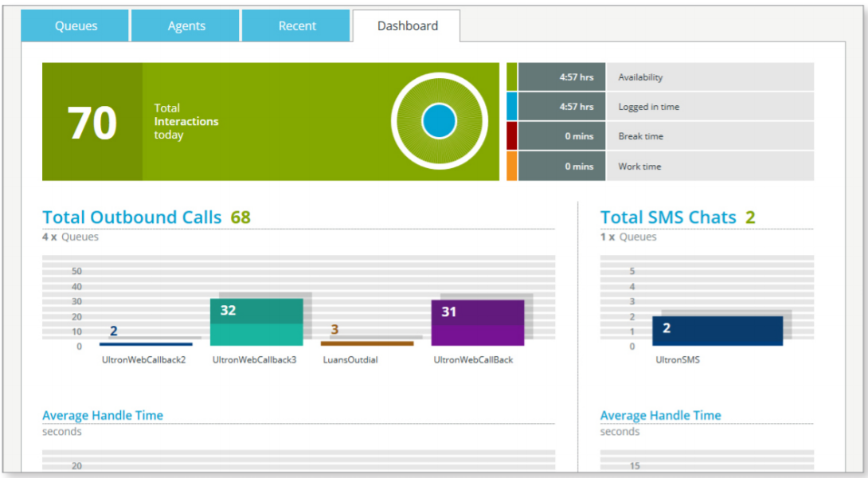Viewport: 868px width, 478px height.
Task: Expand the Average Handle Time section
Action: (x=102, y=415)
